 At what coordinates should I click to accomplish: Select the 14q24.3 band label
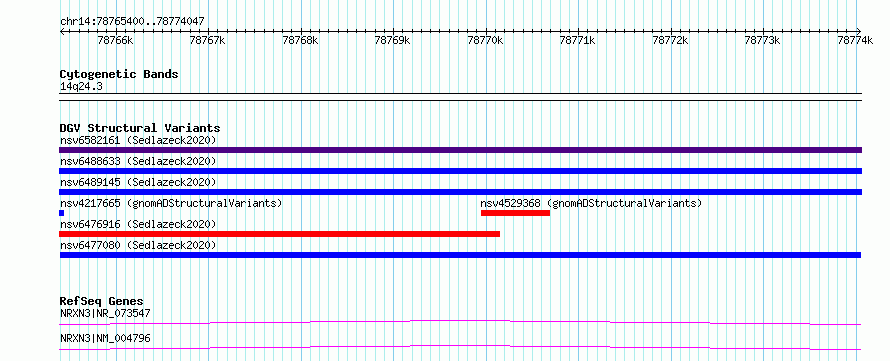click(x=81, y=87)
